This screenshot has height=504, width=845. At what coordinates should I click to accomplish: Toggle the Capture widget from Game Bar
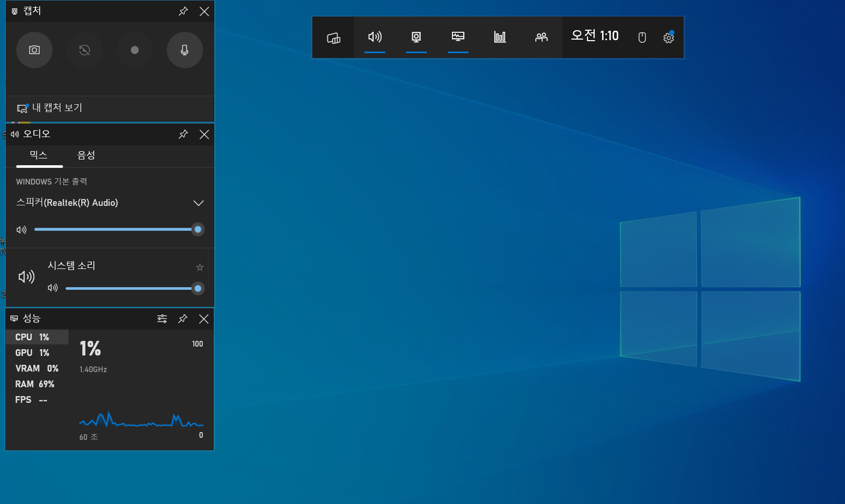(x=417, y=38)
